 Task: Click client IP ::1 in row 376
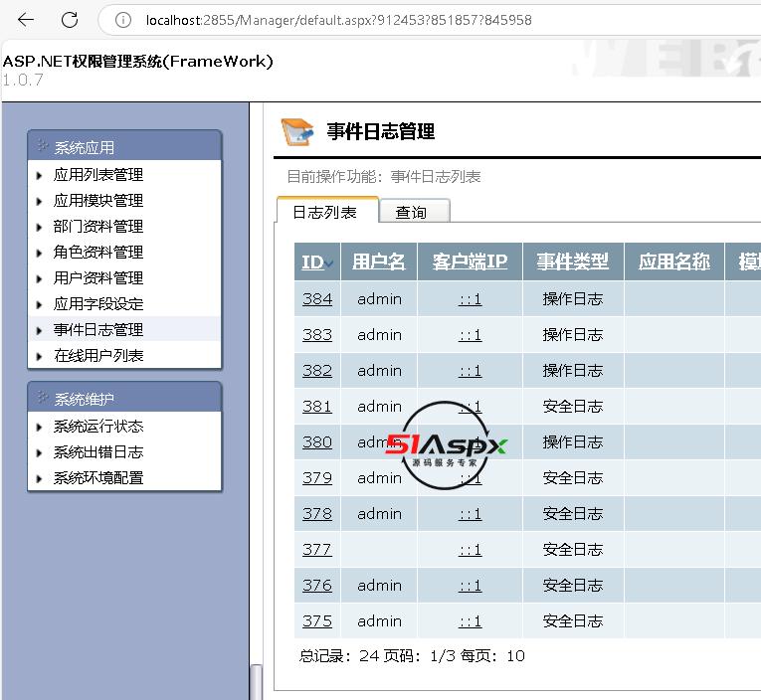[x=470, y=586]
